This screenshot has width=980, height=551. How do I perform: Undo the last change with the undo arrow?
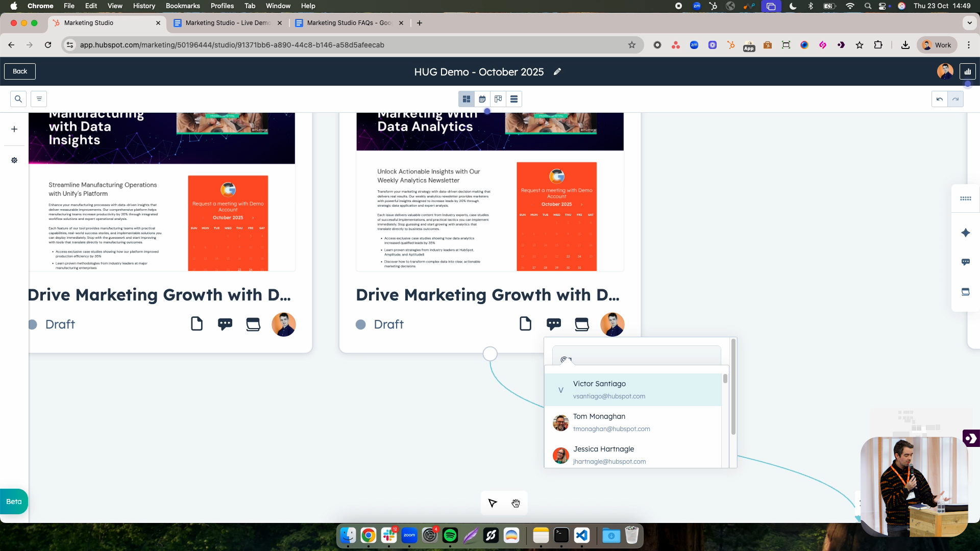(x=940, y=98)
